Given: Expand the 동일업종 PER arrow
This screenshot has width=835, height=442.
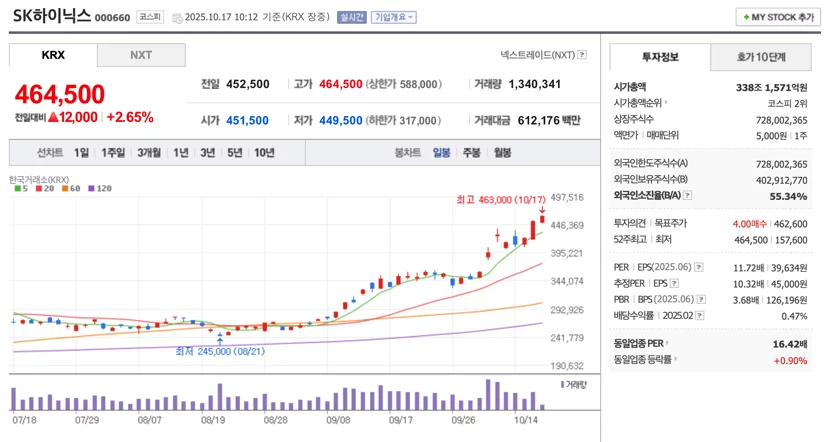Looking at the screenshot, I should click(x=667, y=343).
